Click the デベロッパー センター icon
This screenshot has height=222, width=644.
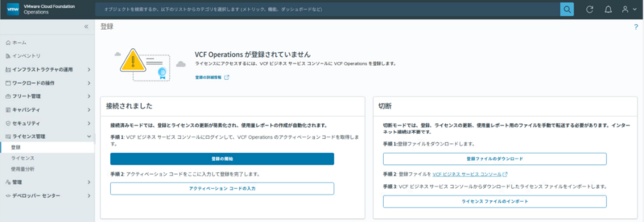[x=8, y=196]
